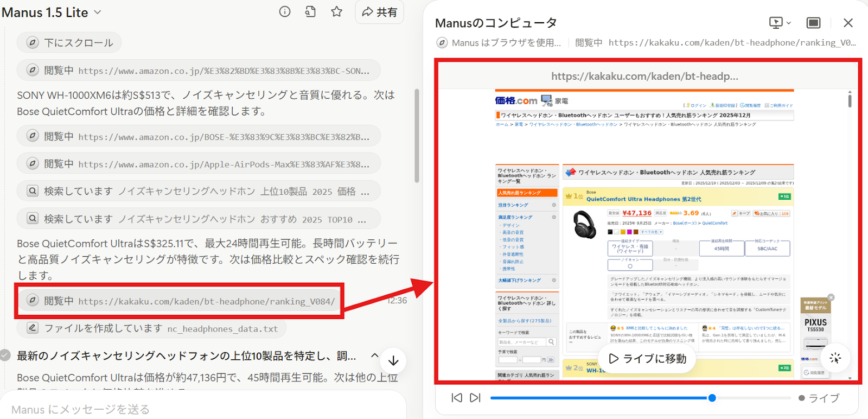Open the 上位10製品 2025 価格 search step
This screenshot has height=419, width=868.
coord(199,191)
